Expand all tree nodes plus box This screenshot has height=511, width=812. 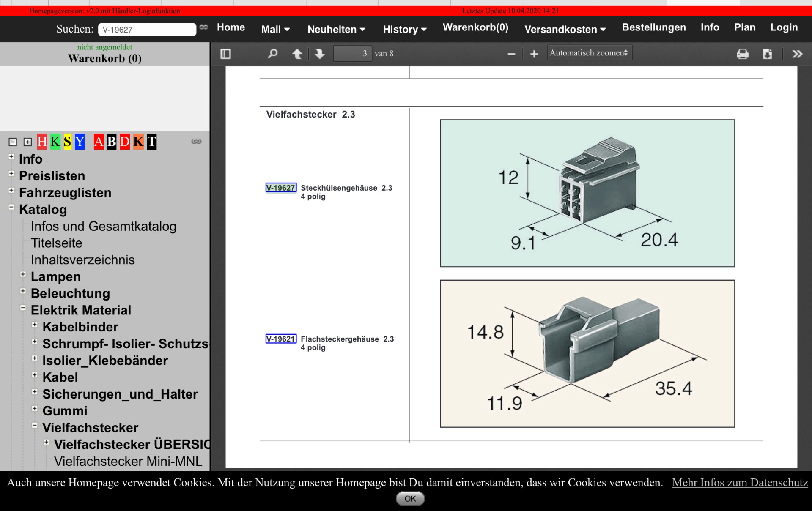click(27, 142)
